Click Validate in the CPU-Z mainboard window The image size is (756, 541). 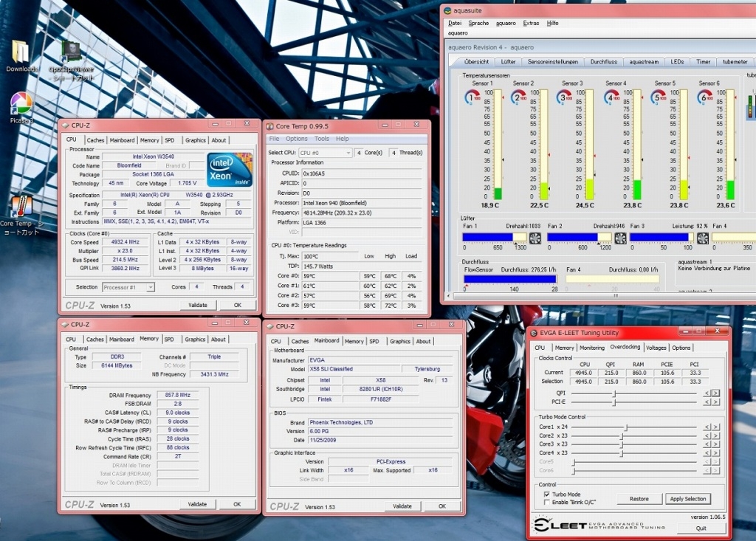coord(402,506)
